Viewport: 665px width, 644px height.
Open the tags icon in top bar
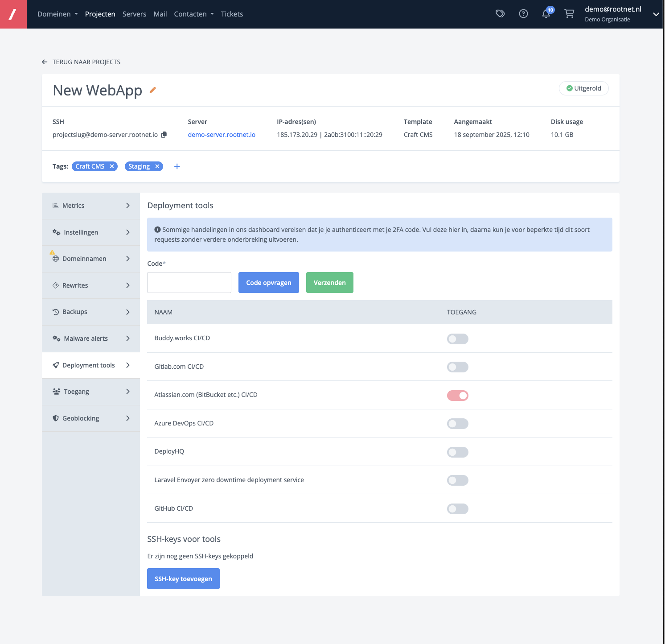coord(500,14)
